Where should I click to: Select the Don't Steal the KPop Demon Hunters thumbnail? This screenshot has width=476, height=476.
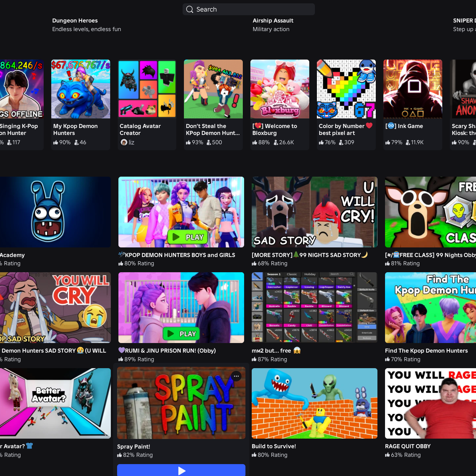point(213,89)
